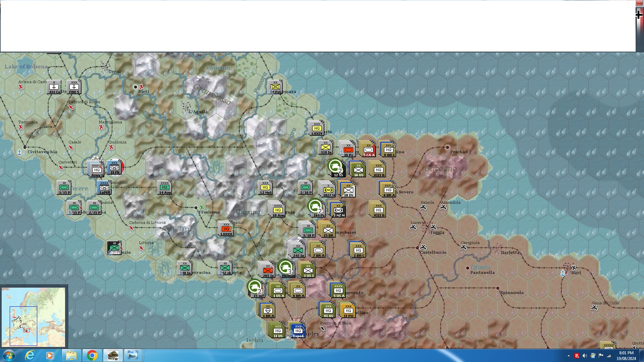Image resolution: width=644 pixels, height=362 pixels.
Task: Expand the hidden icons arrow in the system tray
Action: click(x=569, y=355)
